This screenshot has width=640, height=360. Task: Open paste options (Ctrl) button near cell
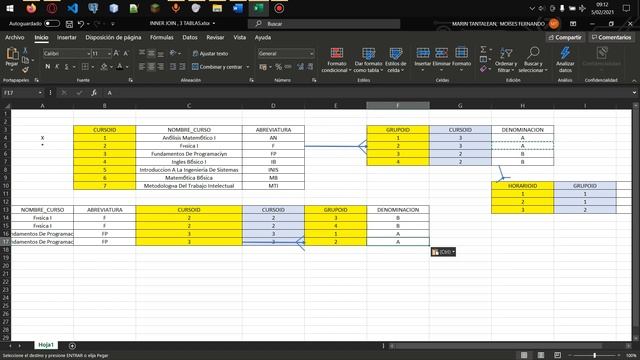(443, 252)
